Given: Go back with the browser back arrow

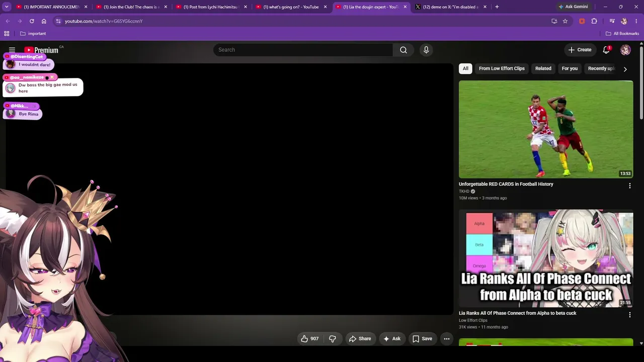Looking at the screenshot, I should (8, 21).
